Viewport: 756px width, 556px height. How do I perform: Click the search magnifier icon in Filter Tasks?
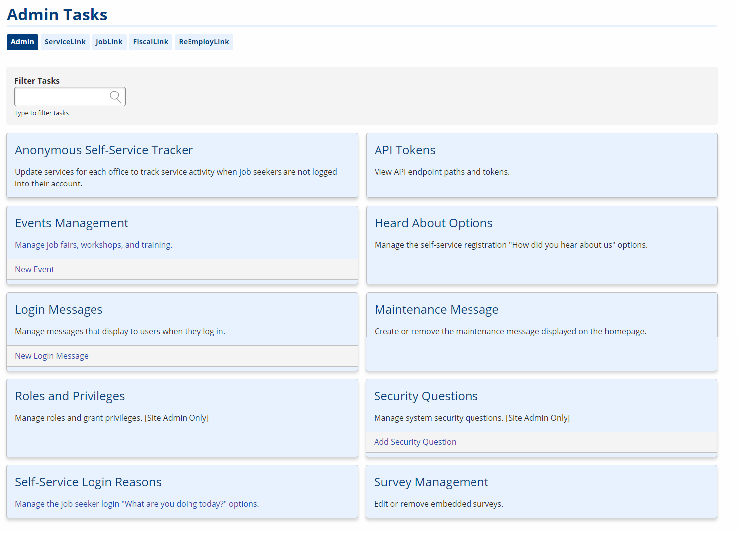(115, 96)
